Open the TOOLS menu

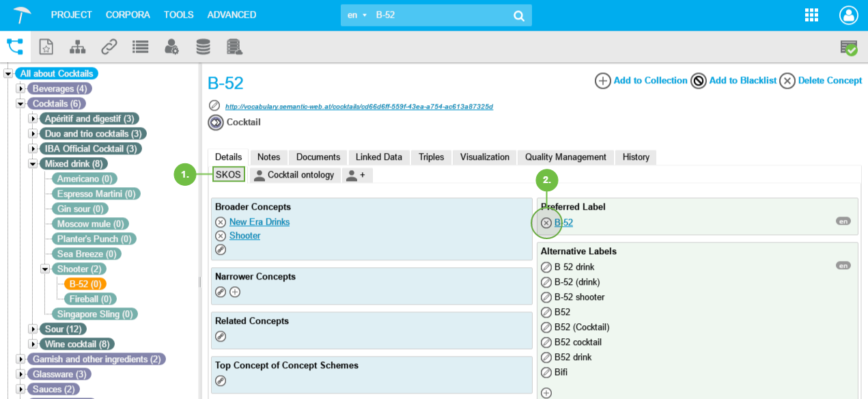click(x=178, y=14)
